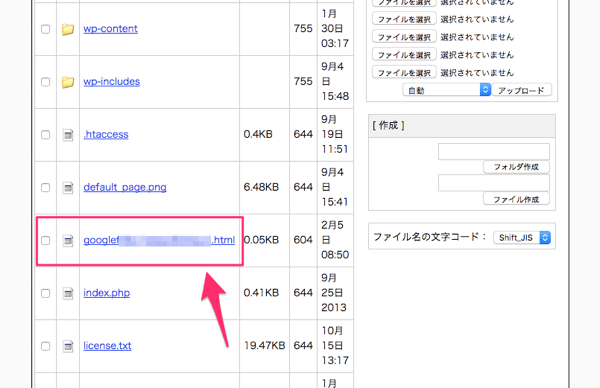The width and height of the screenshot is (600, 388).
Task: Open the wp-includes folder link
Action: (x=112, y=82)
